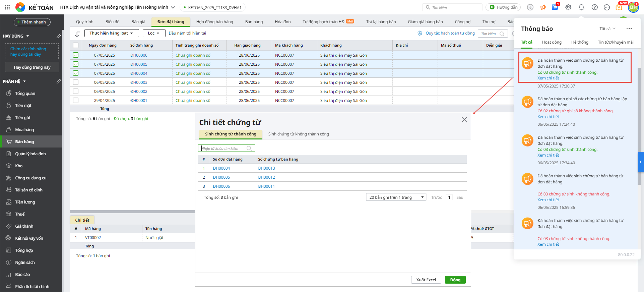This screenshot has height=292, width=644.
Task: Tick the checkbox for order ĐH00003
Action: [76, 82]
